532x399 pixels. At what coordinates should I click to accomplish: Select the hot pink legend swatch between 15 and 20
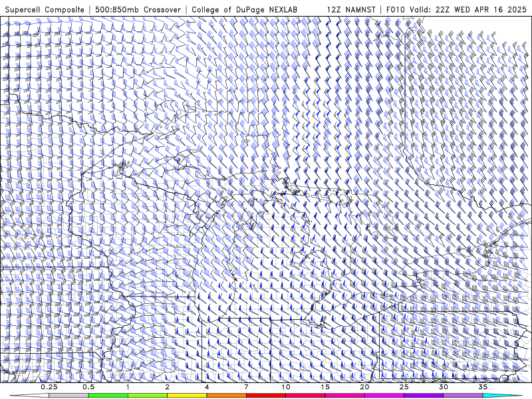[344, 396]
